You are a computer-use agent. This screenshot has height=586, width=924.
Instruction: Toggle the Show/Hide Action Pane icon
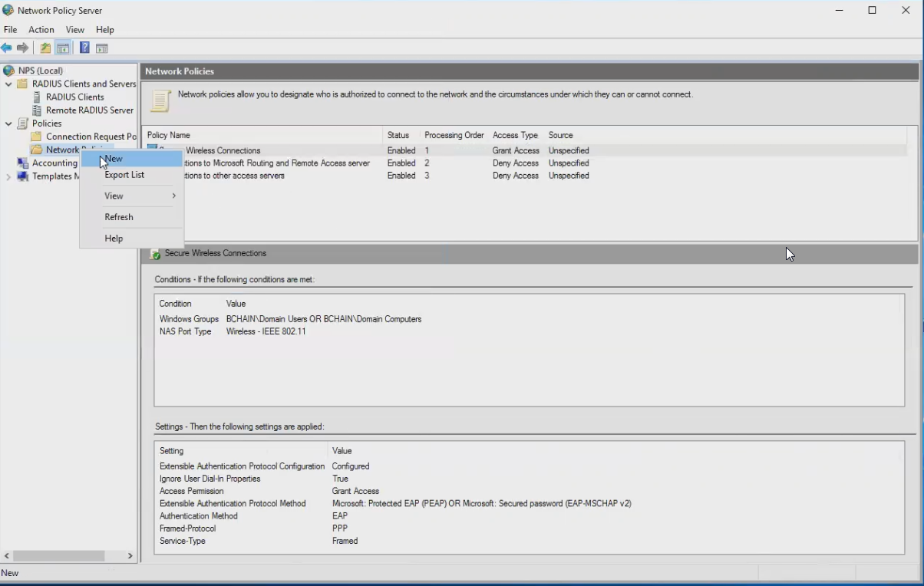pyautogui.click(x=101, y=48)
